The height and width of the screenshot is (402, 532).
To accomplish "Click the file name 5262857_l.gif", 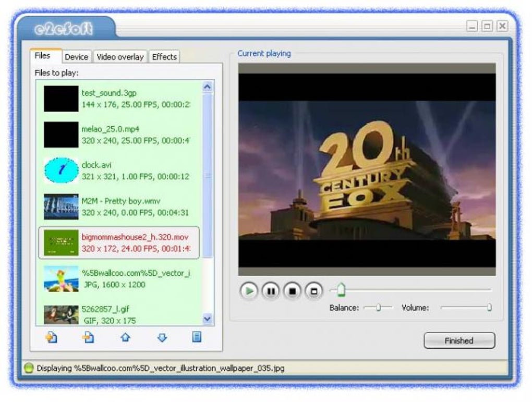I will [105, 309].
